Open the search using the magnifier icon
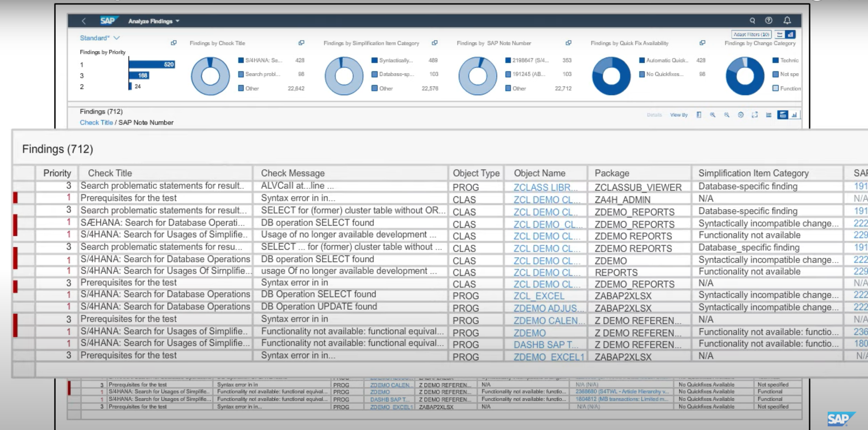The width and height of the screenshot is (868, 430). pos(753,21)
